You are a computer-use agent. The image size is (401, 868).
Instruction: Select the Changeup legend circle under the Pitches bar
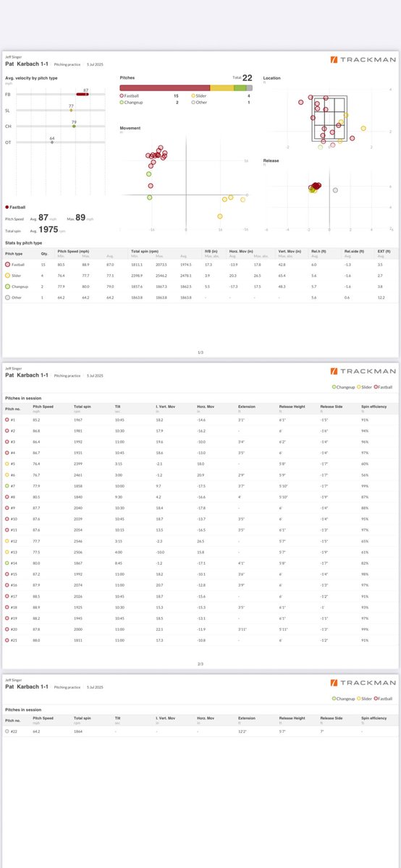pos(122,103)
